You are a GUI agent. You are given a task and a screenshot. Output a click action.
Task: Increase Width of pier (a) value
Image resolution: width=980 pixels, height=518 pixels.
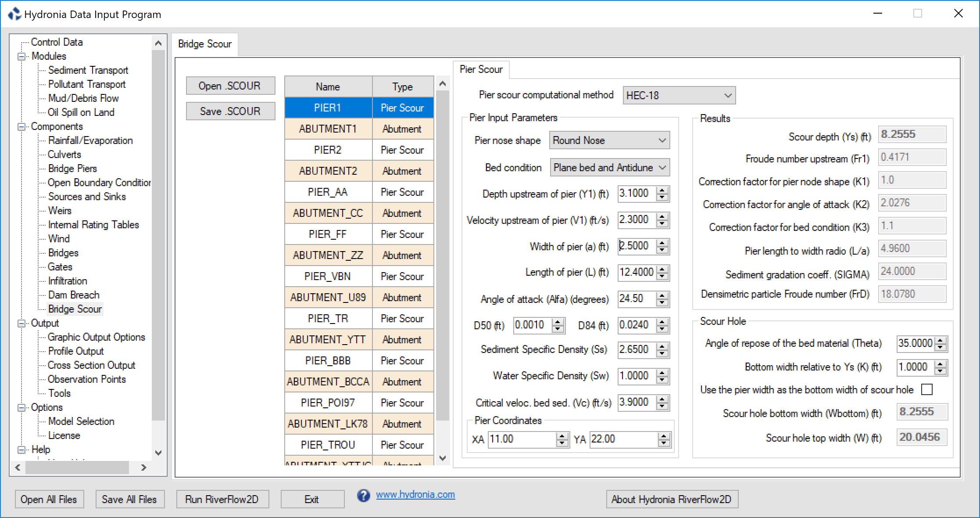click(662, 243)
